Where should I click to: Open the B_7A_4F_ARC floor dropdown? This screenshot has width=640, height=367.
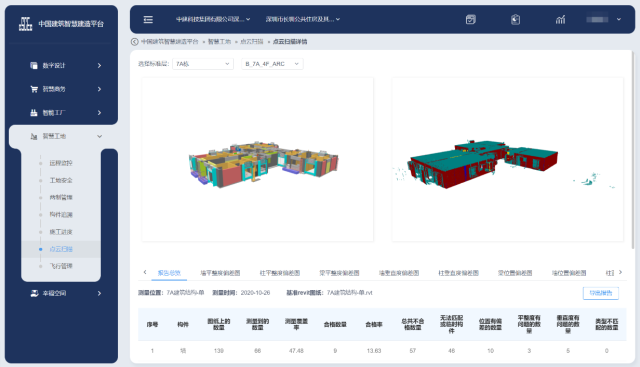[x=272, y=64]
